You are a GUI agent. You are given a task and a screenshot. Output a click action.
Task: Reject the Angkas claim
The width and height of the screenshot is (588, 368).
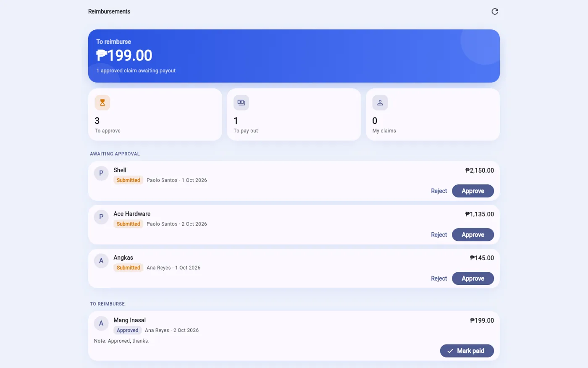(439, 278)
